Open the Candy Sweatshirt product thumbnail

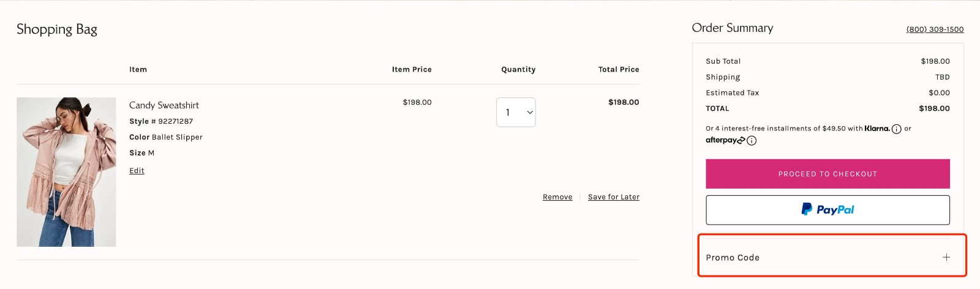click(66, 172)
